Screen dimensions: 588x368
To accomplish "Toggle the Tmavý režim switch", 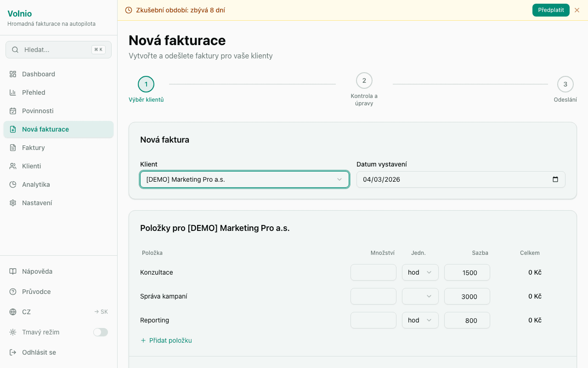I will [101, 332].
